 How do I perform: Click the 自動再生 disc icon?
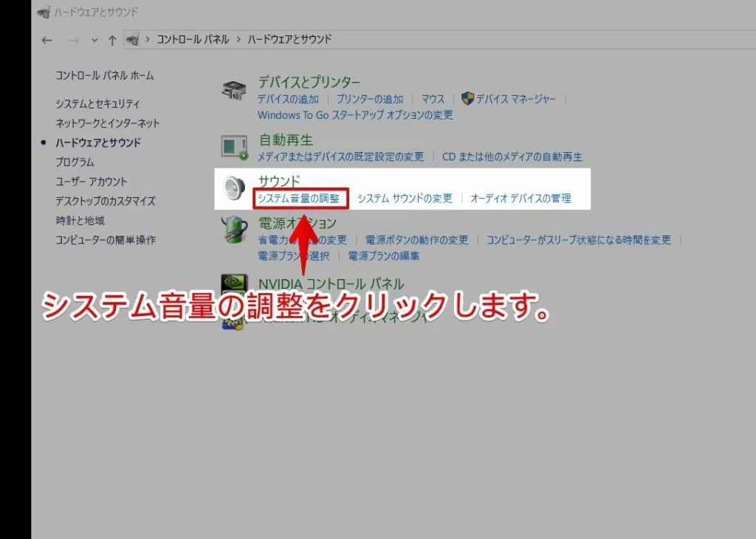click(x=233, y=146)
